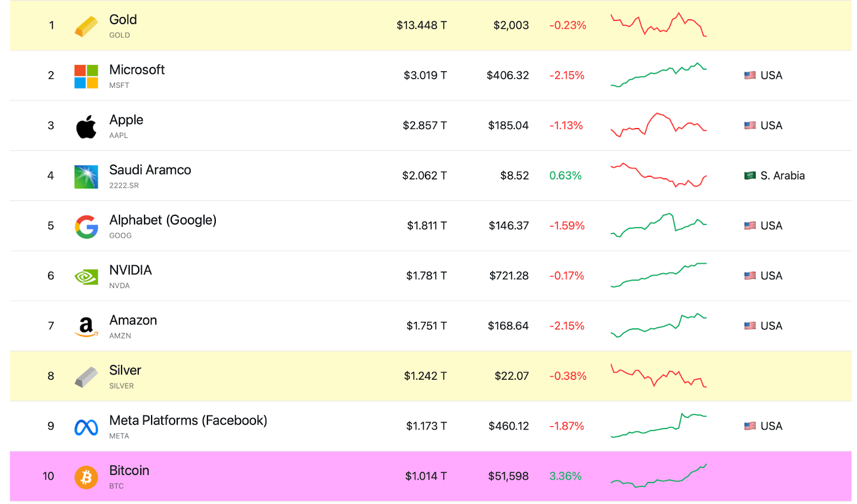Click the USA flag in Amazon row

pos(750,326)
